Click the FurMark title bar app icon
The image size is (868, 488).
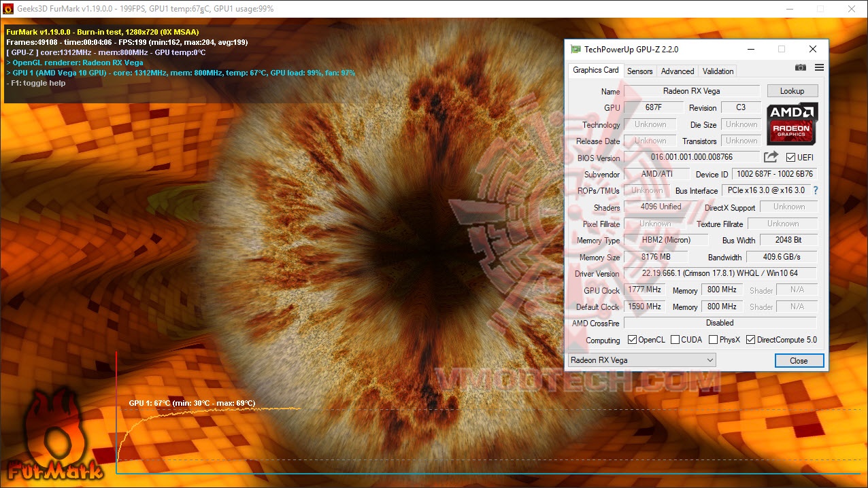pos(8,9)
